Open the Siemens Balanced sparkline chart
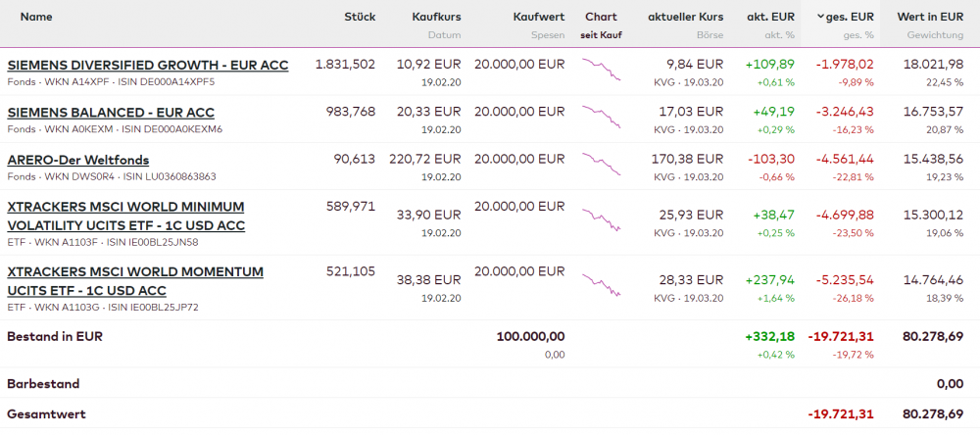980x435 pixels. (x=601, y=118)
